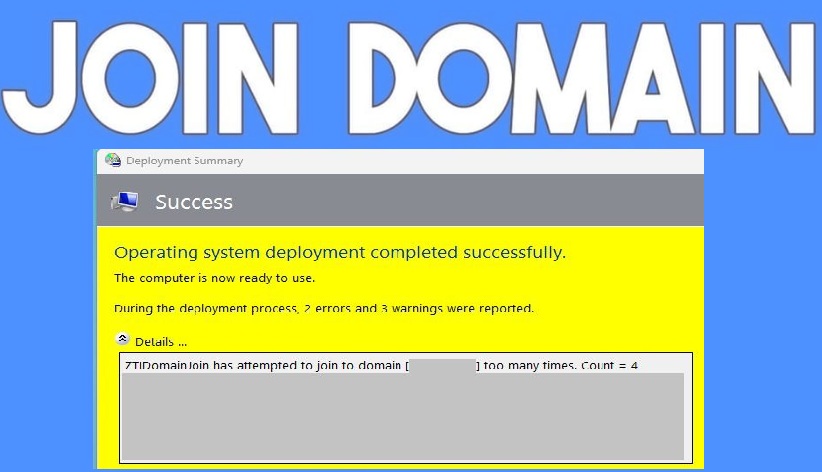Click the Deployment Summary title bar icon
This screenshot has width=822, height=472.
point(112,161)
